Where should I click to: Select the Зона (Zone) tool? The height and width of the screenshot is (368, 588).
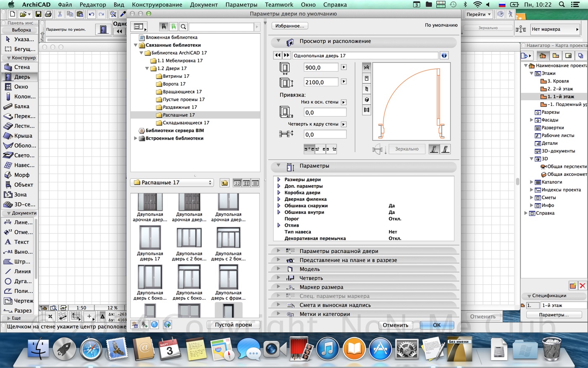[x=19, y=195]
